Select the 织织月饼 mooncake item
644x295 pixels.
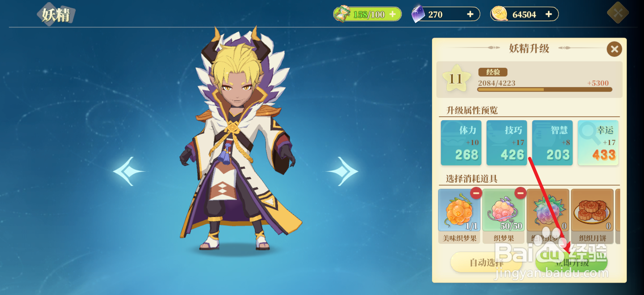click(x=592, y=210)
